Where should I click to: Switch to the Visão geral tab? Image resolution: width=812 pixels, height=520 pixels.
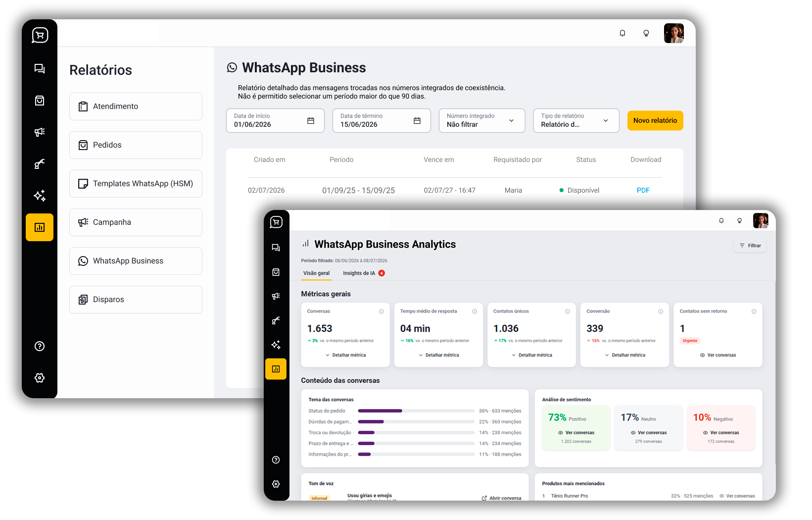pyautogui.click(x=316, y=273)
